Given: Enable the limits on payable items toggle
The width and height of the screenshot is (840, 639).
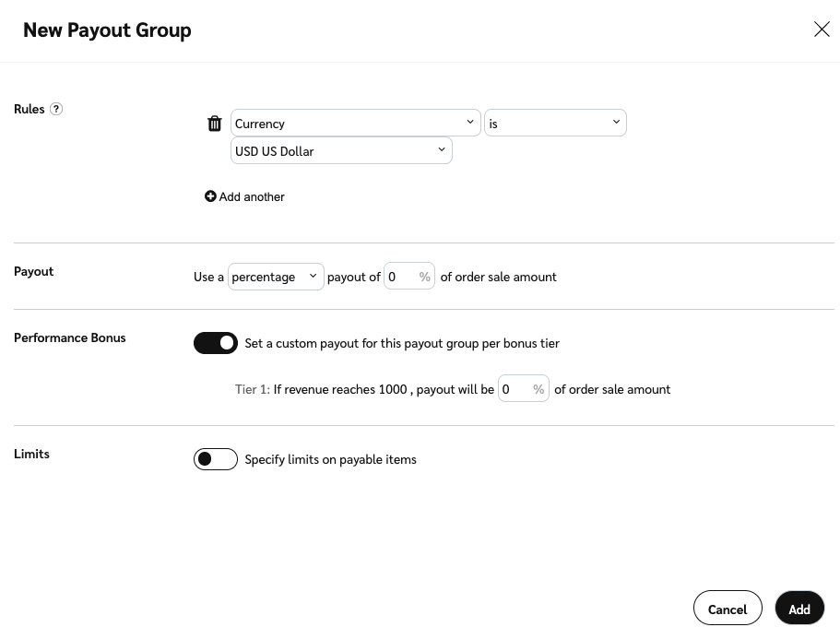Looking at the screenshot, I should (x=216, y=459).
